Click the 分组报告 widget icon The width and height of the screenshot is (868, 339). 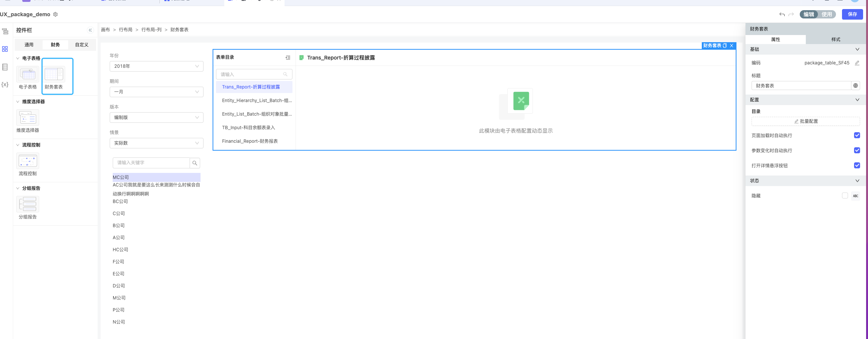click(28, 205)
